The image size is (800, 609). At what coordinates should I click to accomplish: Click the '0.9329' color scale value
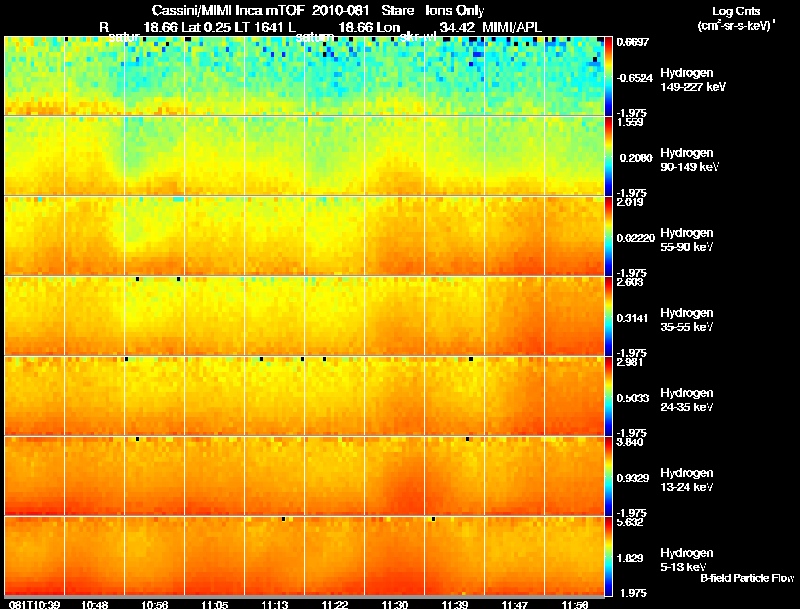pos(633,478)
